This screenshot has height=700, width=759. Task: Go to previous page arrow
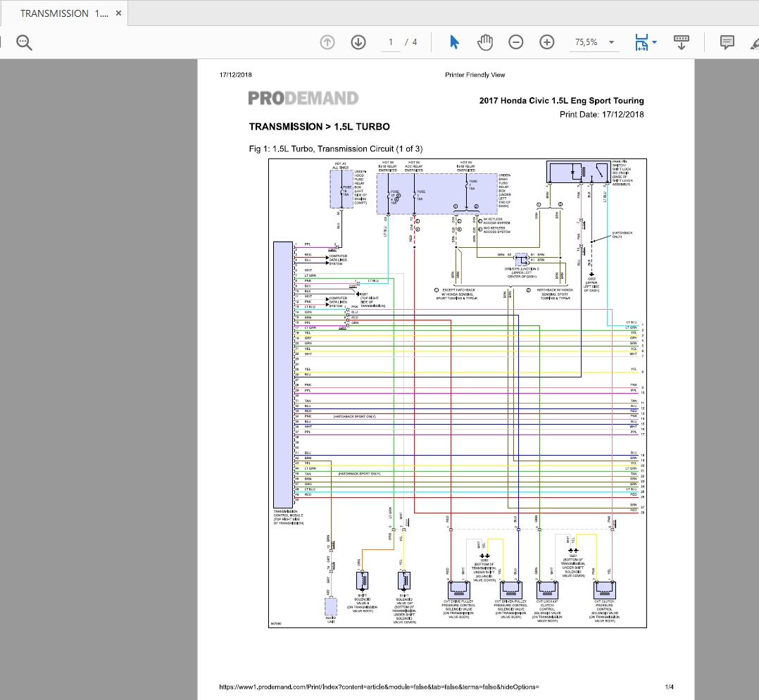327,42
